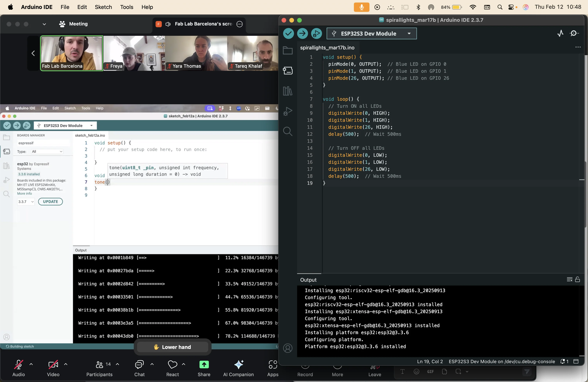The width and height of the screenshot is (588, 382).
Task: Click the Lower hand button
Action: point(172,347)
